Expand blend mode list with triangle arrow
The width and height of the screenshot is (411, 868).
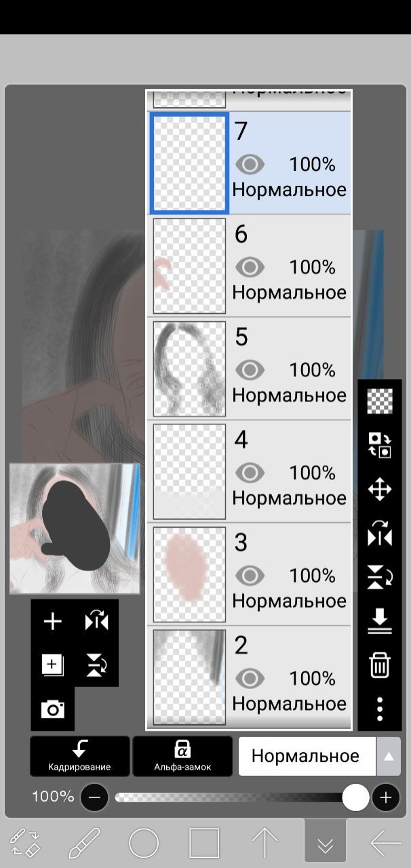click(x=389, y=756)
